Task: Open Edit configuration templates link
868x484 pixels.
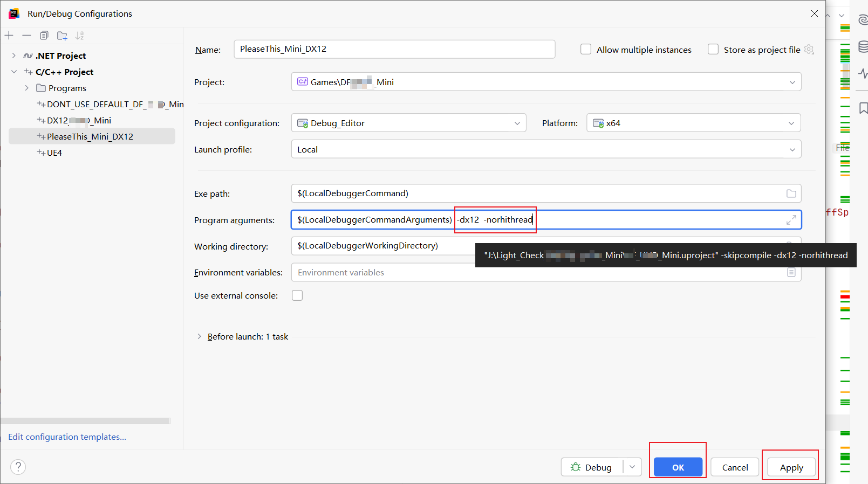Action: (x=67, y=437)
